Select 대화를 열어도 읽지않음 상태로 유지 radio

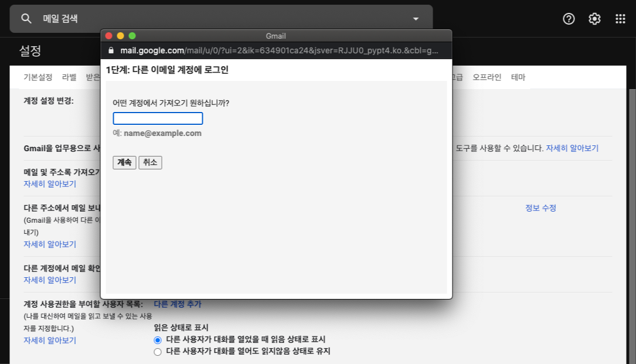[x=158, y=352]
